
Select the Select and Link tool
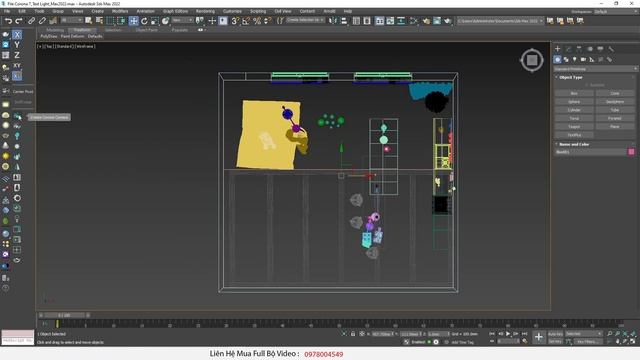(31, 20)
